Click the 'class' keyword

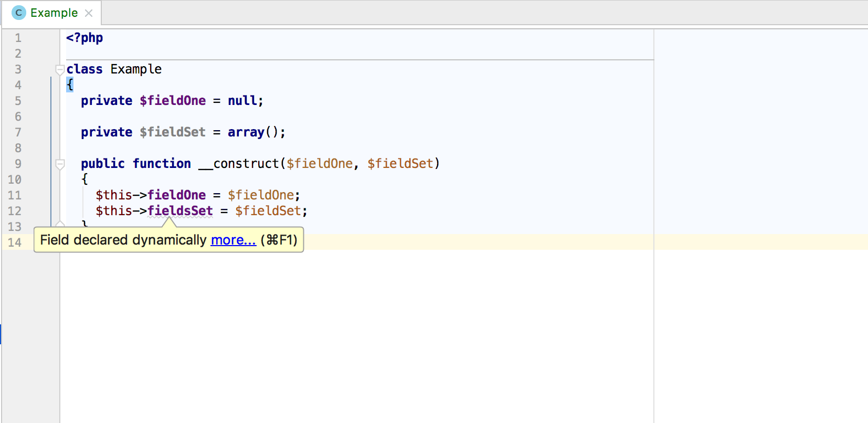click(84, 69)
